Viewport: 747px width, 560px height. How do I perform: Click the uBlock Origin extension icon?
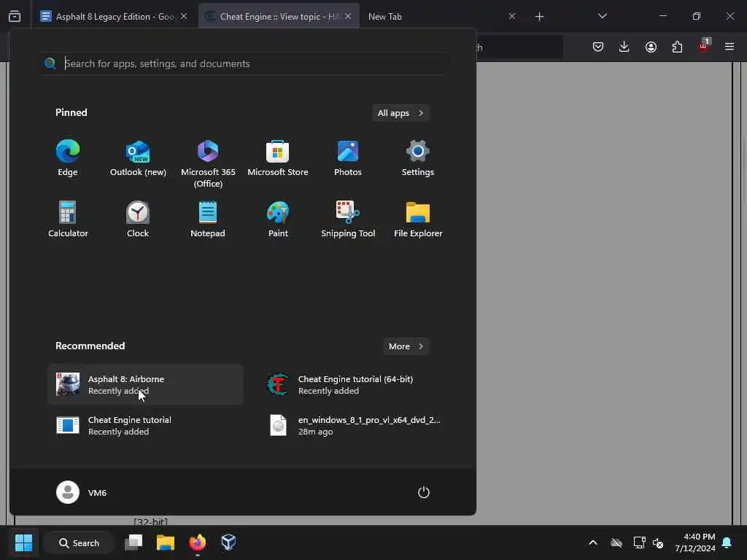[703, 47]
